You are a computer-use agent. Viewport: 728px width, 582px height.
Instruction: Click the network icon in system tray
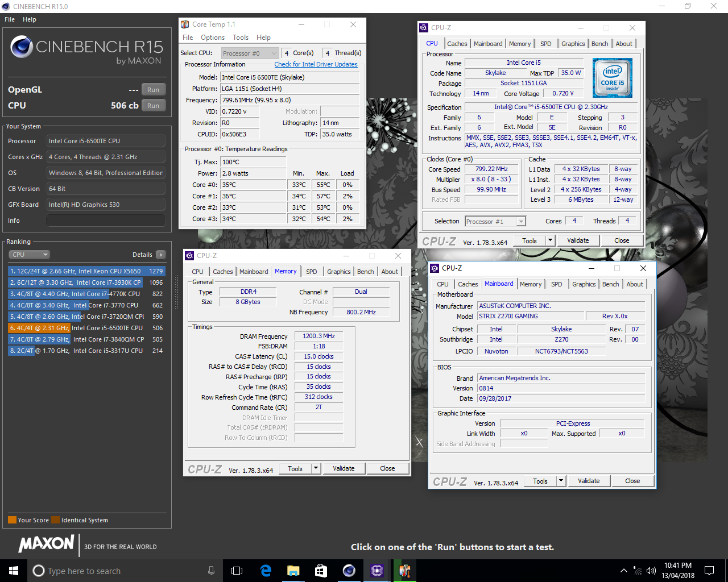[x=638, y=571]
